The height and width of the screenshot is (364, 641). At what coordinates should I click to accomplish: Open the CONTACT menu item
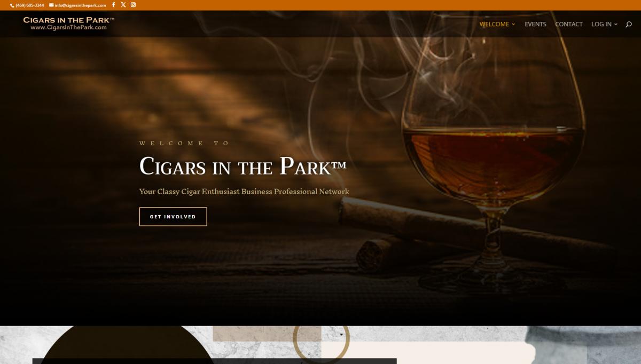coord(569,24)
